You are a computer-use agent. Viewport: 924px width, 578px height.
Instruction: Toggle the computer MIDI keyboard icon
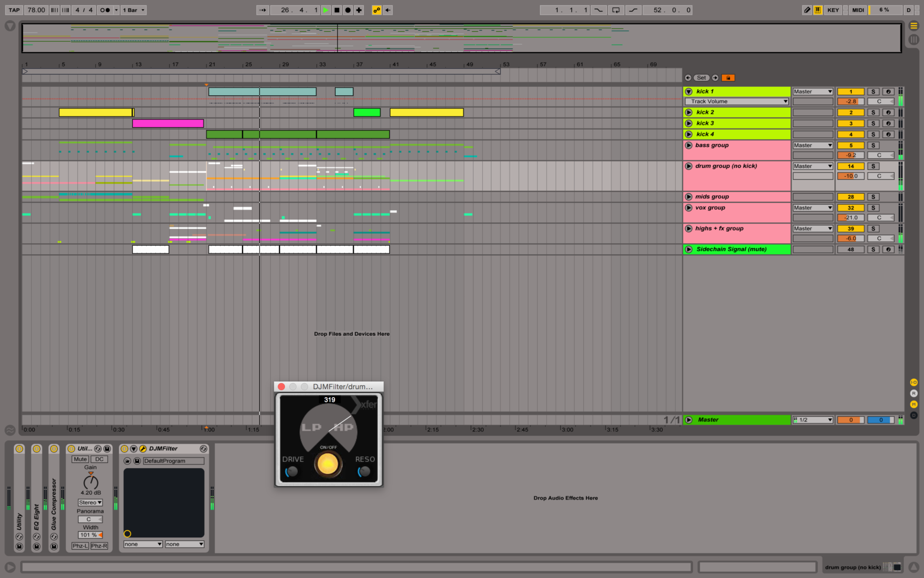[818, 10]
